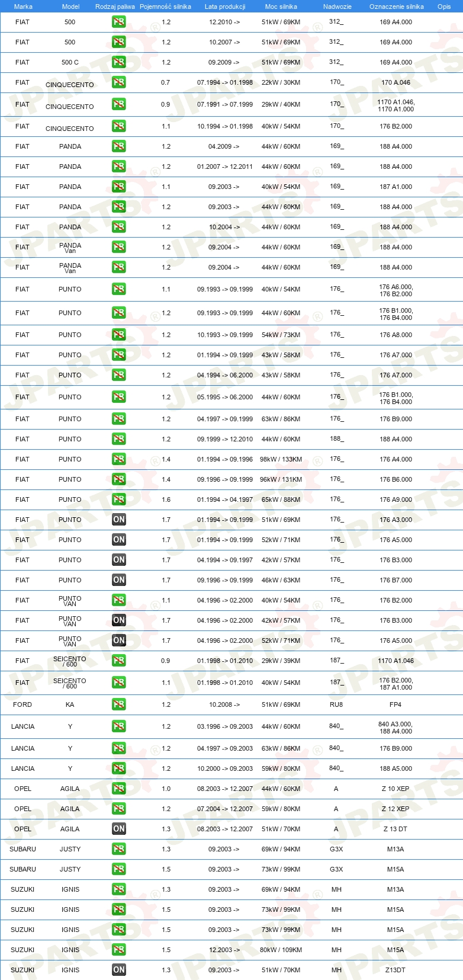The width and height of the screenshot is (463, 980).
Task: Click diesel ON icon in PUNTO VAN 52kW / 71KM row
Action: (x=119, y=640)
